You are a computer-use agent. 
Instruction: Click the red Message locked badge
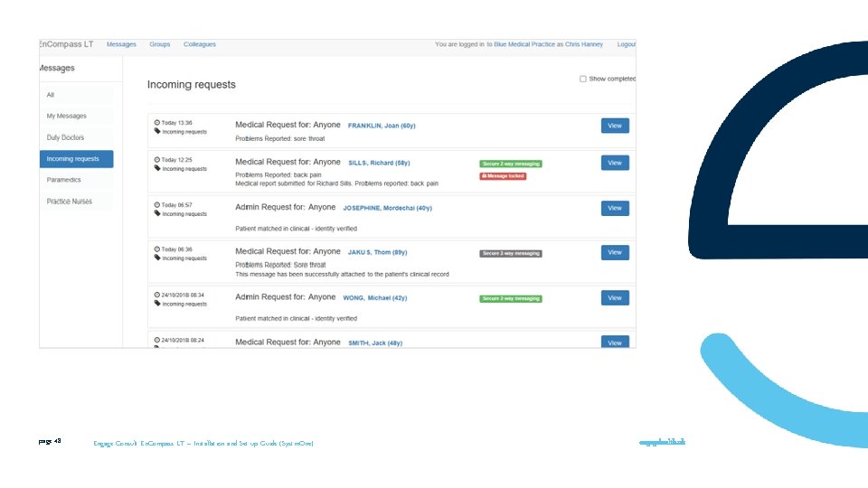(503, 176)
